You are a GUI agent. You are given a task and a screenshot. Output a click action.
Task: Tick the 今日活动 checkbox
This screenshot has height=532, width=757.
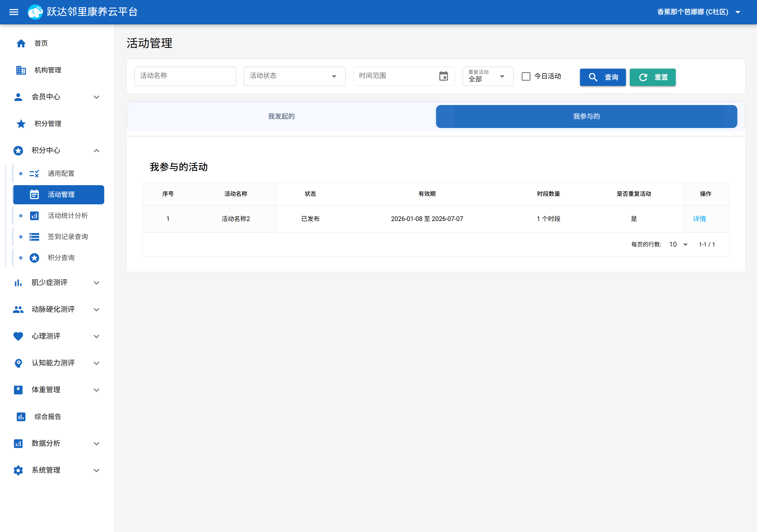coord(526,77)
